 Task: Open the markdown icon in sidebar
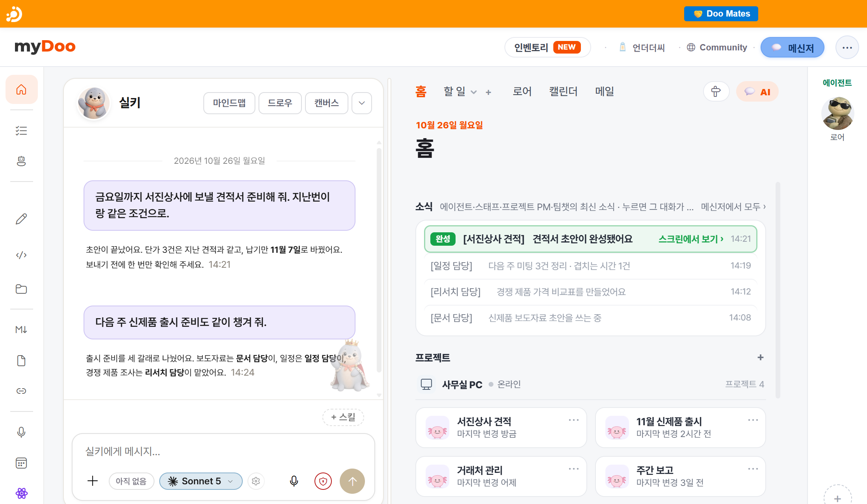click(x=21, y=330)
